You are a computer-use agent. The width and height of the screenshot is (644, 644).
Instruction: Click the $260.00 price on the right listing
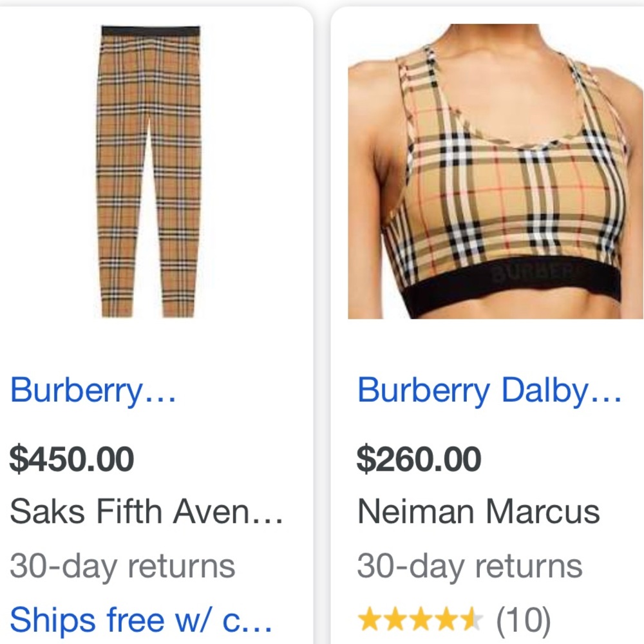point(419,459)
